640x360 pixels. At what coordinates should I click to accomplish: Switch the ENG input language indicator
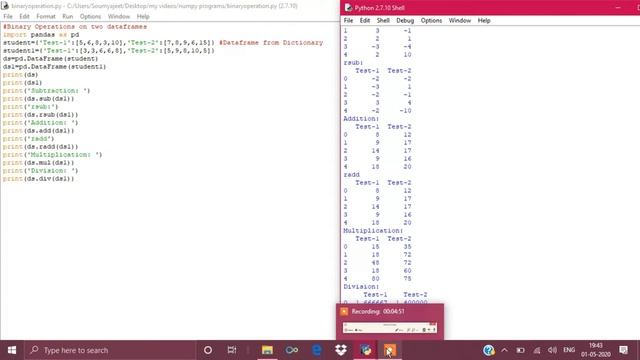[x=569, y=350]
